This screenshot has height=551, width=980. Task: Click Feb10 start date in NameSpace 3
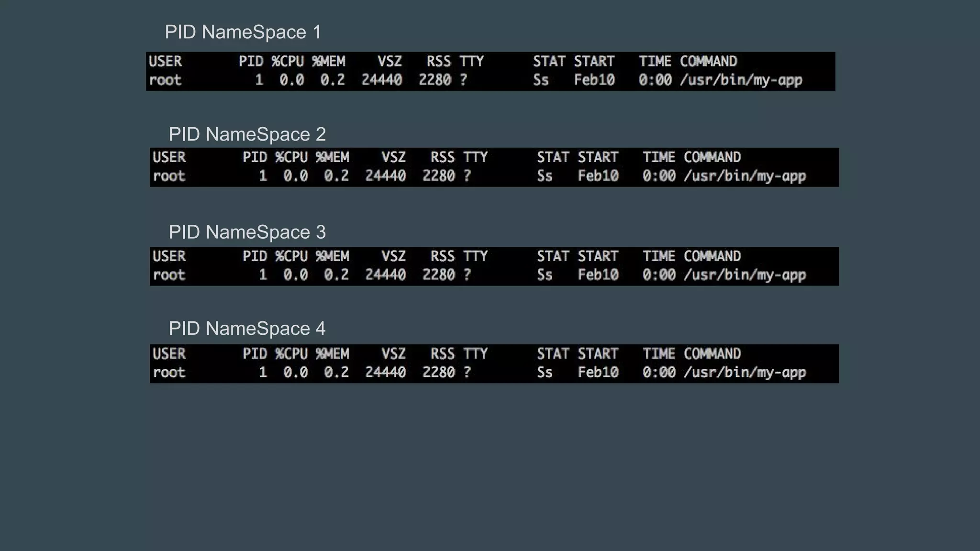[x=598, y=275]
